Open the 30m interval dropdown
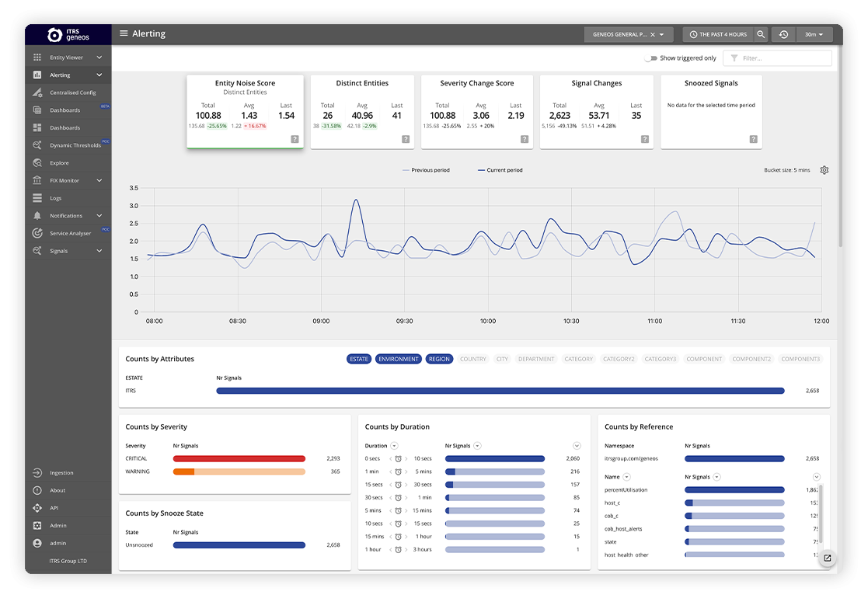Viewport: 868px width, 602px height. (x=814, y=34)
